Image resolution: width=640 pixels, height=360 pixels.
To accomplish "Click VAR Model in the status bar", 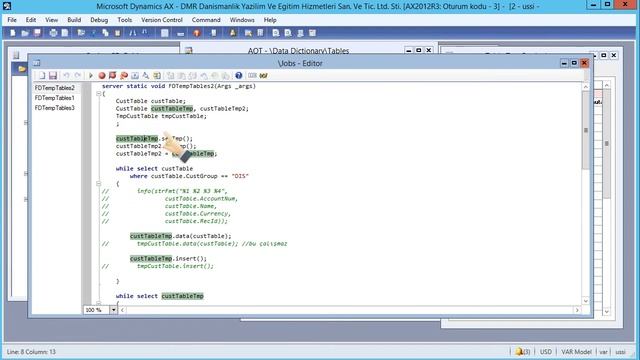I will coord(576,351).
